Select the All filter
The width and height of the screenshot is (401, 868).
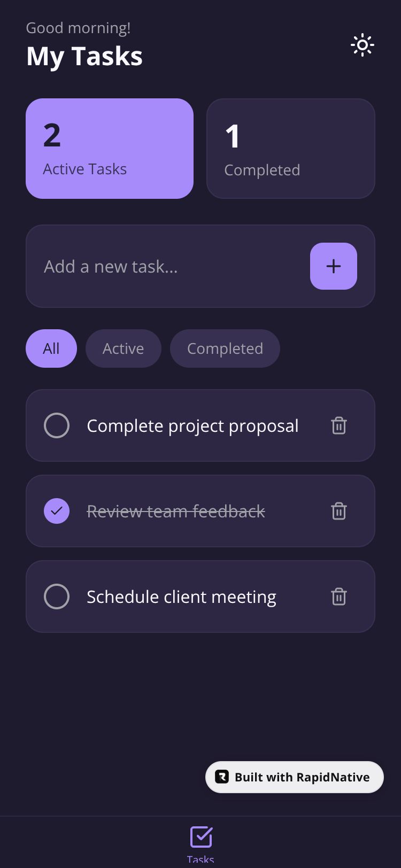click(51, 348)
